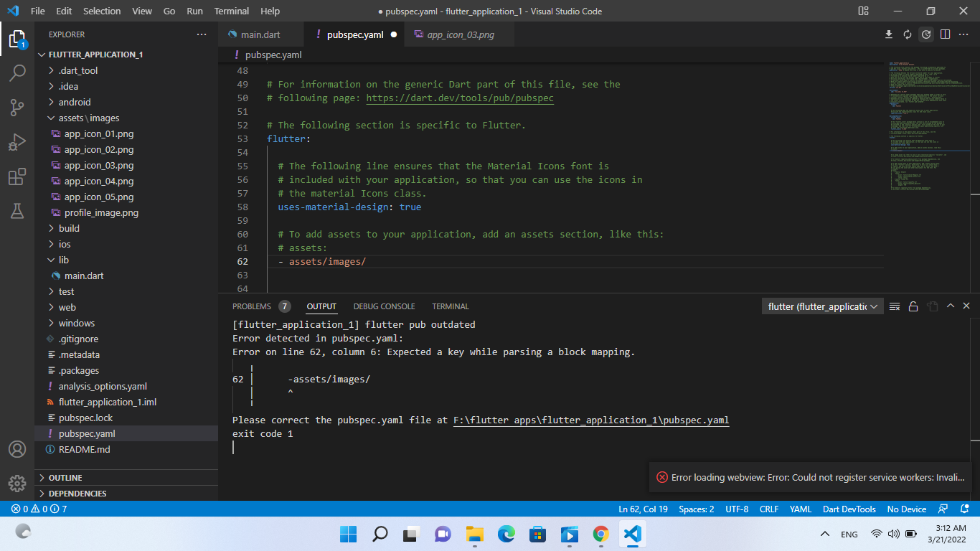Collapse the assets\images folder
Screen dimensions: 980x551
coord(126,118)
